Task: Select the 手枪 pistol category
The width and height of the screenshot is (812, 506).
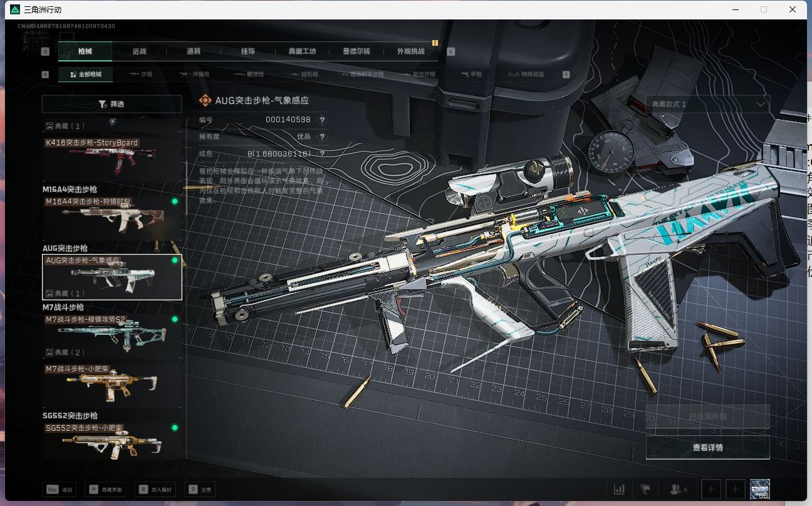Action: (471, 75)
